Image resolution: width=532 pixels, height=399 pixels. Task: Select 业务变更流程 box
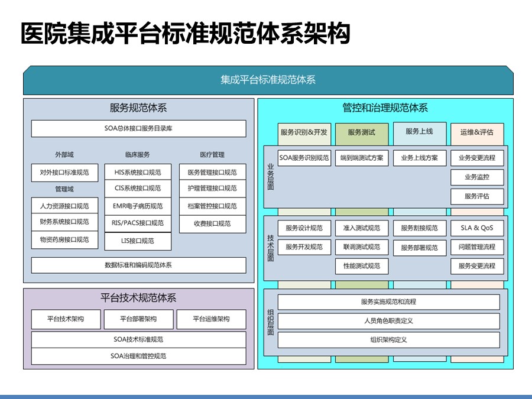point(477,158)
